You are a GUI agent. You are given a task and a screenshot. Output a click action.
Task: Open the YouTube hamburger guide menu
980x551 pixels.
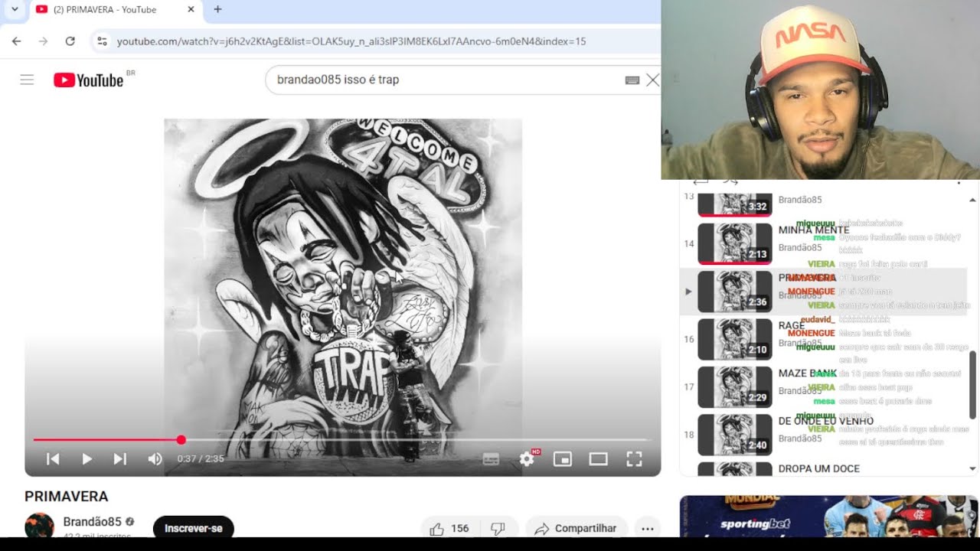(x=27, y=80)
